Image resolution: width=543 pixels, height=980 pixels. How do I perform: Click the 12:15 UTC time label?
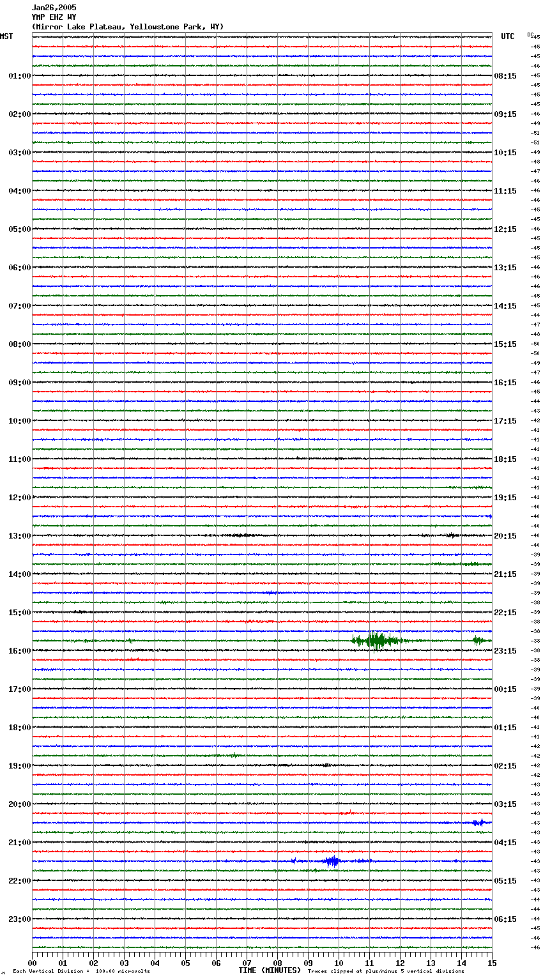coord(505,229)
